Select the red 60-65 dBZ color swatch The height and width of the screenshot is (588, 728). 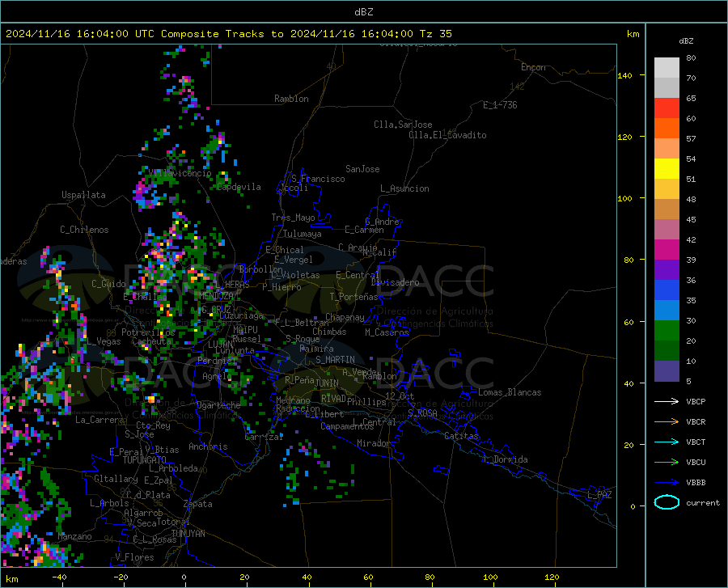pos(667,108)
